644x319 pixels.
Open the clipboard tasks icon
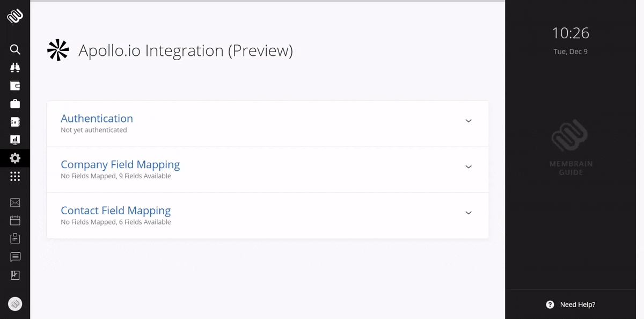click(x=15, y=238)
